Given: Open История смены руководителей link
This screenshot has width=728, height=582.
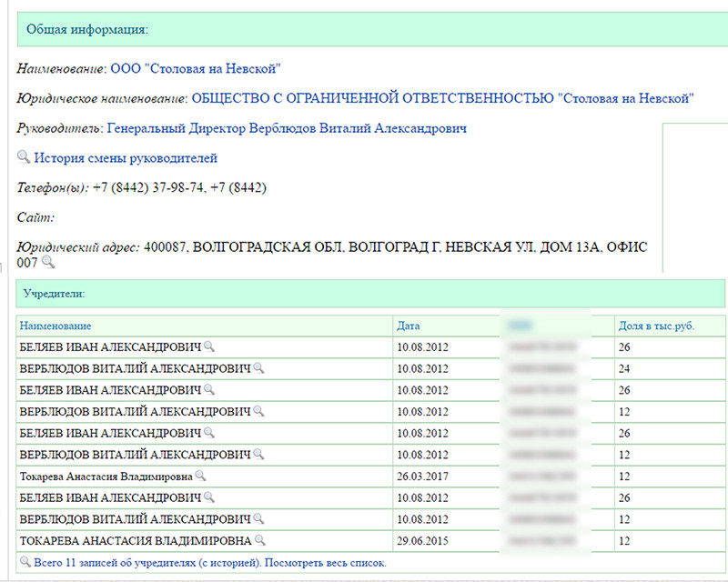Looking at the screenshot, I should click(126, 158).
